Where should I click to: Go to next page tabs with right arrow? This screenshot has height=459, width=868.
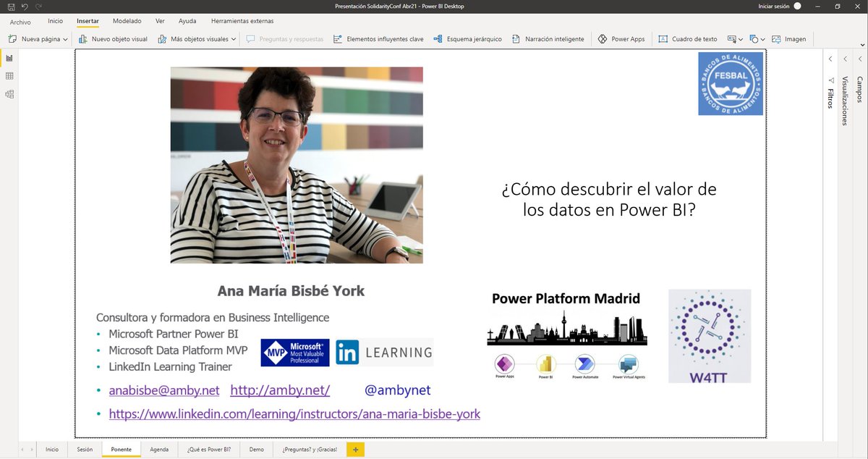pos(31,450)
